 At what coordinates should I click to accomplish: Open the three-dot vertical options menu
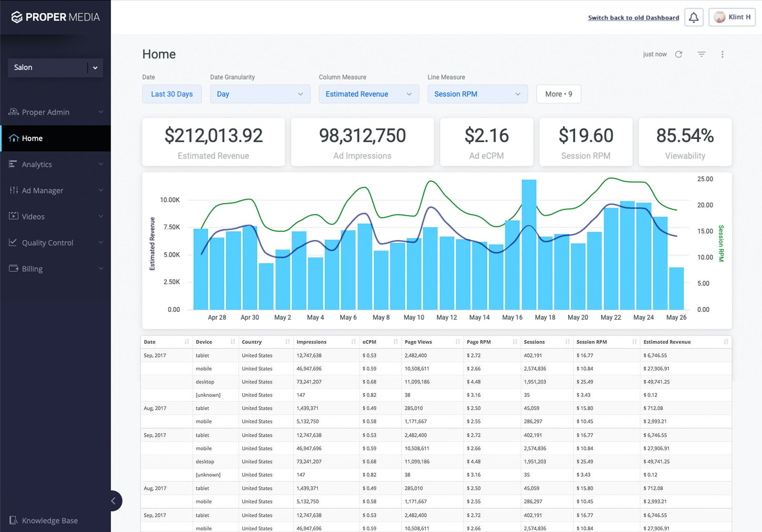722,54
